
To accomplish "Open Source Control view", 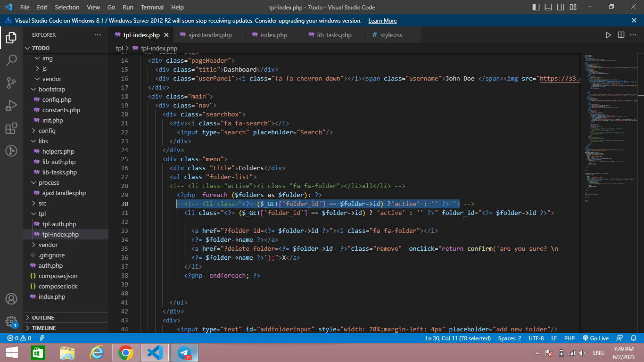I will click(x=11, y=83).
